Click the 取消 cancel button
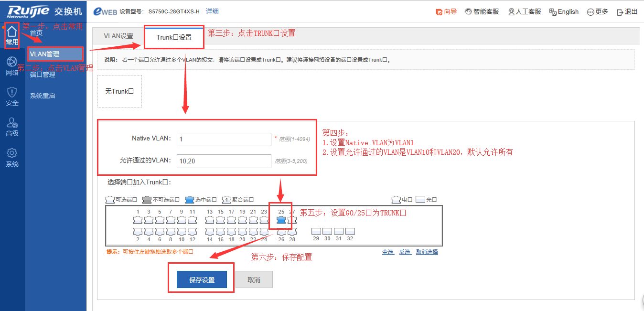 coord(254,280)
